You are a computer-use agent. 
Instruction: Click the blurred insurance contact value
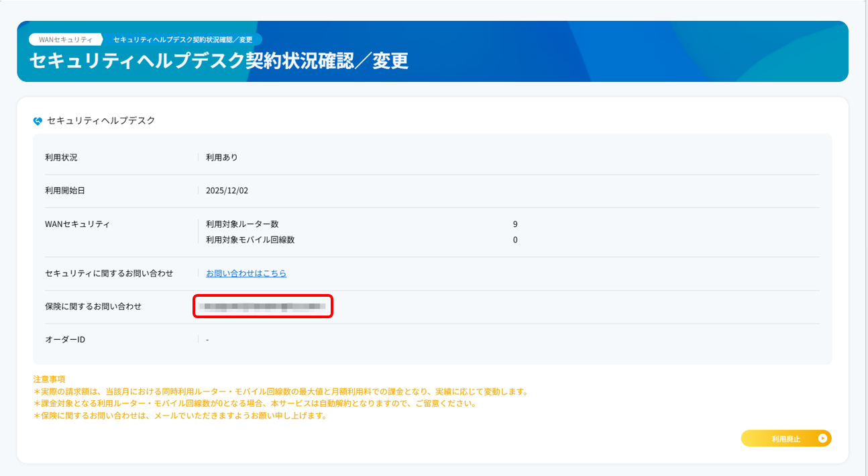(263, 307)
